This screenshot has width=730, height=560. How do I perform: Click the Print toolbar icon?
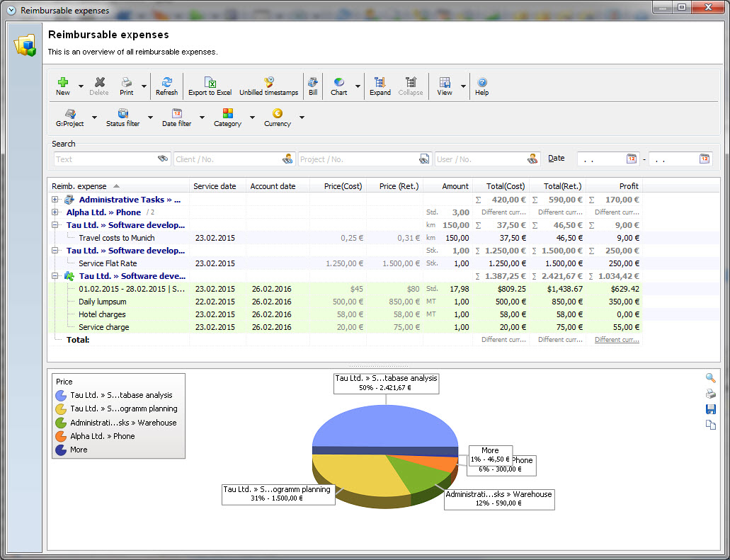[126, 83]
